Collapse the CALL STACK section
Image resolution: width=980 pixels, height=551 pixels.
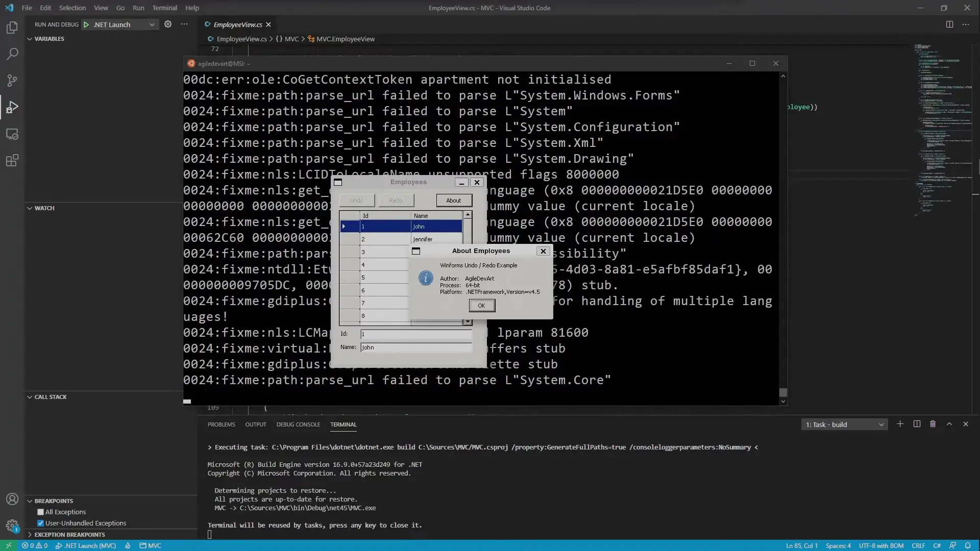tap(50, 397)
